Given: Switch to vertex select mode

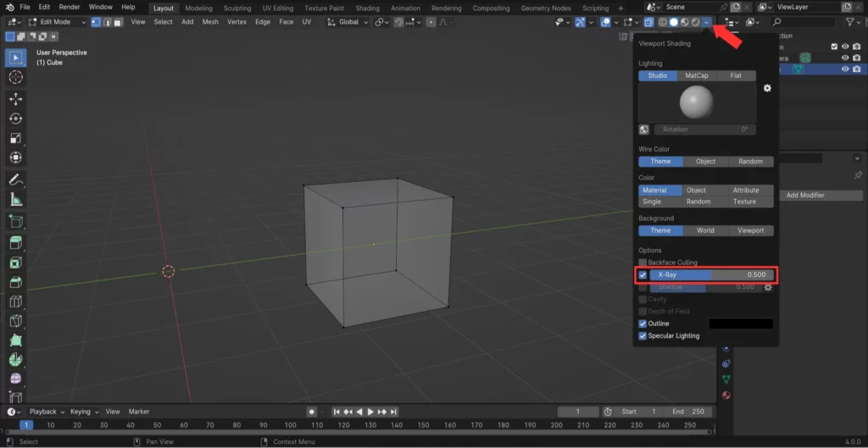Looking at the screenshot, I should pos(96,22).
